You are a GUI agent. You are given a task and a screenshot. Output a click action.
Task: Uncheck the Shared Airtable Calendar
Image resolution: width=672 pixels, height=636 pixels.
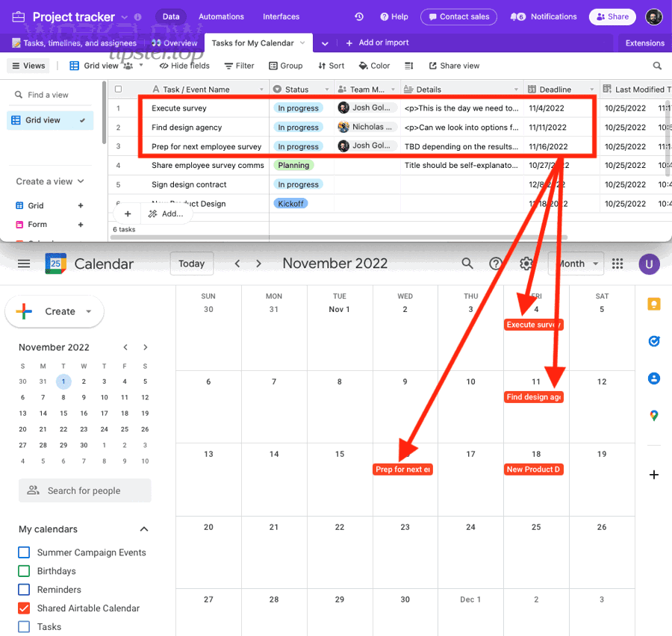[23, 608]
